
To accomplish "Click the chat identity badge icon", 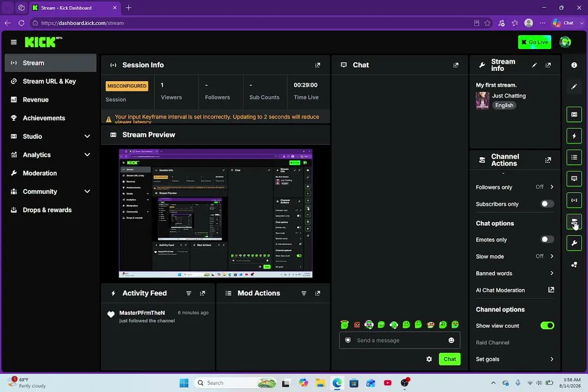I will (x=347, y=340).
